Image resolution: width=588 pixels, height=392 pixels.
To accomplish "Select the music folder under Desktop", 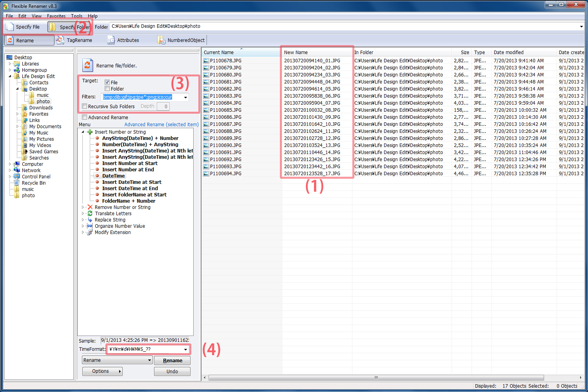I will pyautogui.click(x=43, y=95).
